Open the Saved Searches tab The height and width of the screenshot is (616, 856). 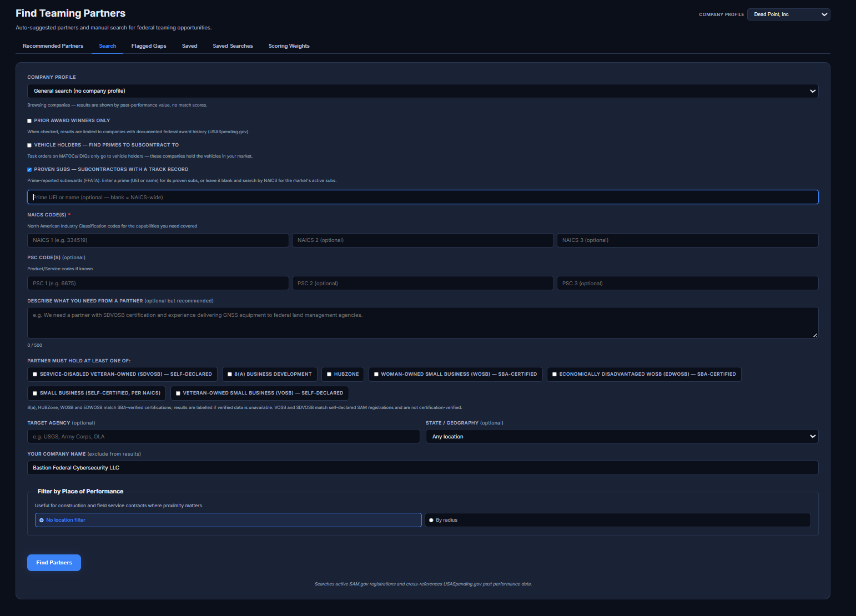point(233,46)
